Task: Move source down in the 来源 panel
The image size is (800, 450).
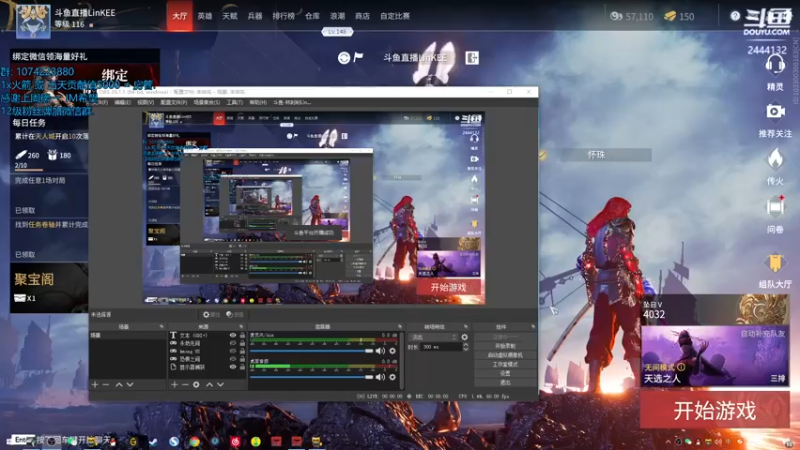Action: 220,384
